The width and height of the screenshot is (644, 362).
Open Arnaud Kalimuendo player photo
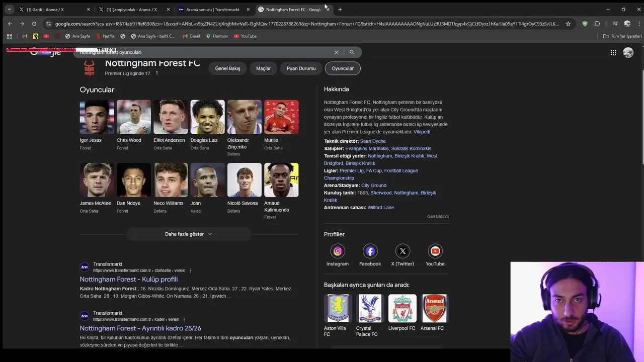(x=281, y=180)
